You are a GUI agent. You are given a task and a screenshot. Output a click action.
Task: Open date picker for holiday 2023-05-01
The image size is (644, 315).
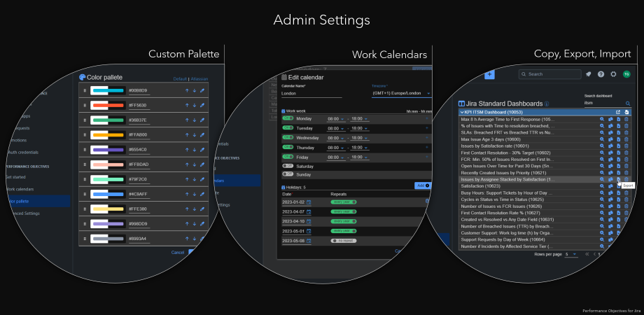(309, 231)
